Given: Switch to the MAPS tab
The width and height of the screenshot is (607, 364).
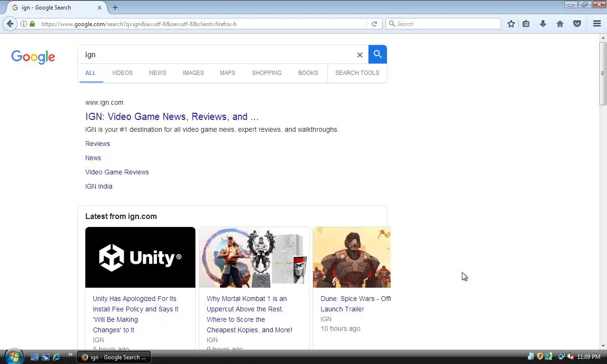Looking at the screenshot, I should tap(228, 73).
